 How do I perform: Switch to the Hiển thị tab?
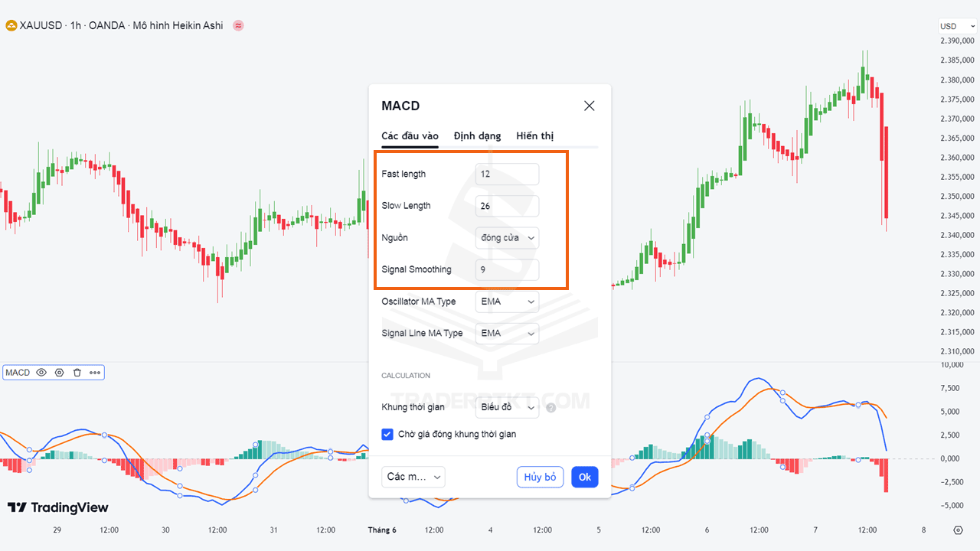tap(534, 135)
